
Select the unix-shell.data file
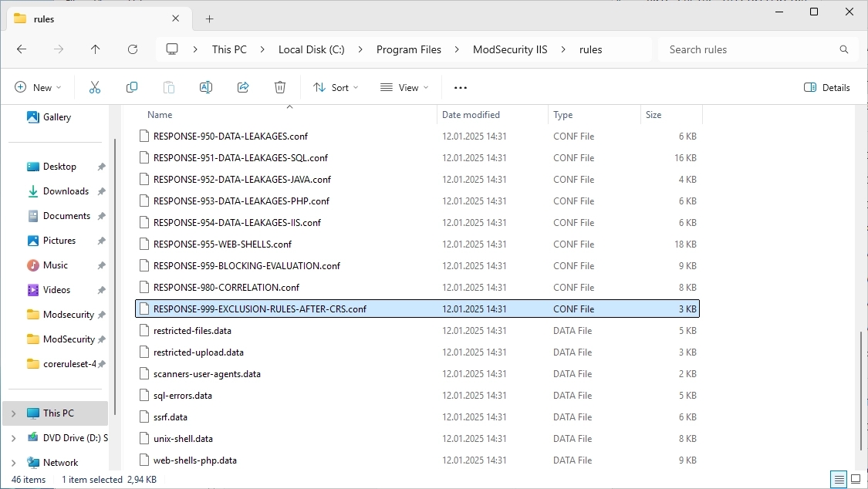pos(183,439)
